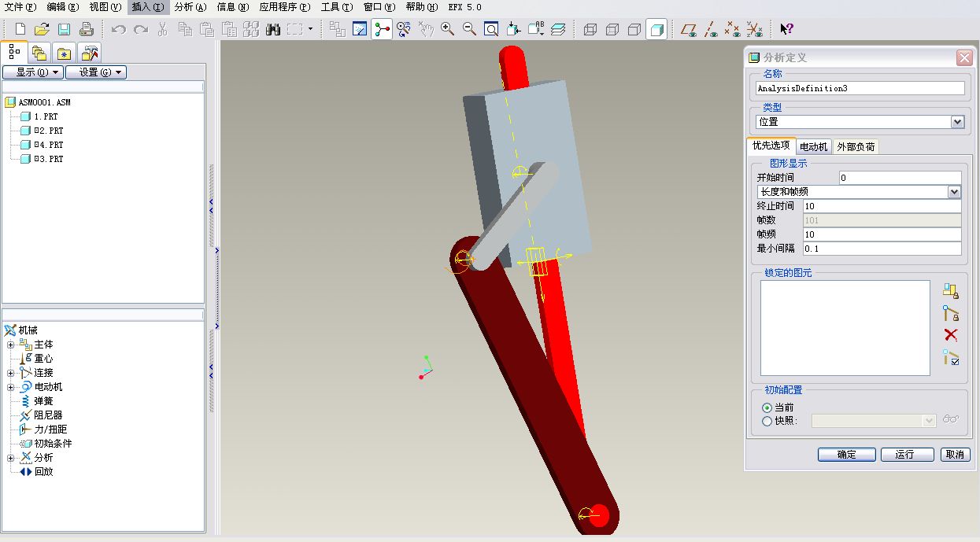Open the connections hammer tab icon
Viewport: 980px width, 542px height.
[90, 53]
